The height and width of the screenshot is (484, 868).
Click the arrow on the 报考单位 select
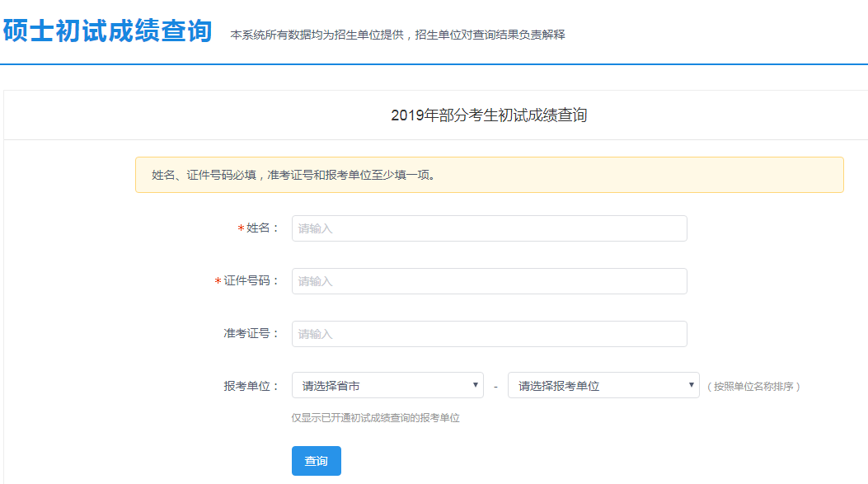[692, 385]
